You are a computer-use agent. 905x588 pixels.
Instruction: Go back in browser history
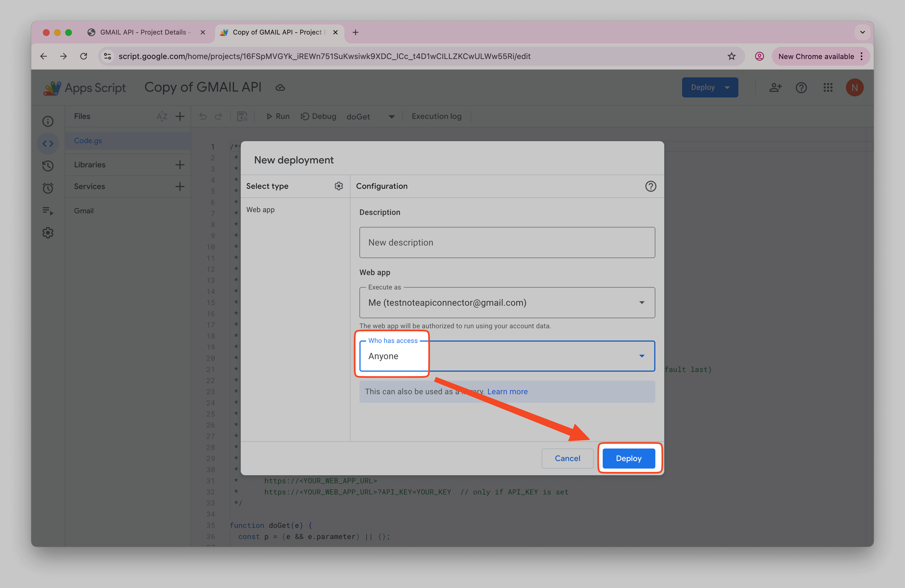[44, 56]
